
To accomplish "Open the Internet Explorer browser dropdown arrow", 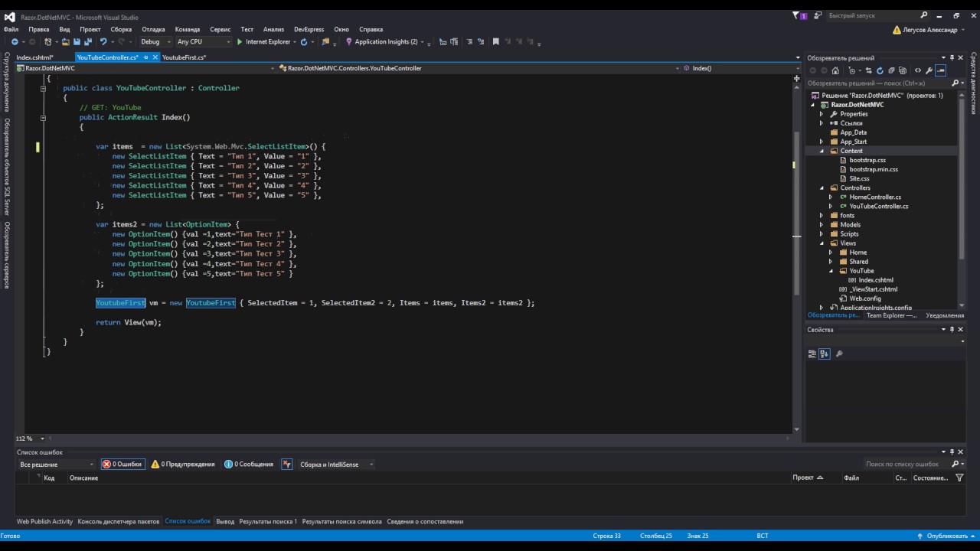I will [x=294, y=41].
